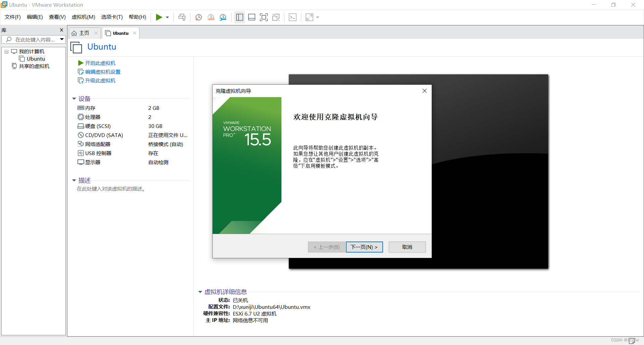Image resolution: width=644 pixels, height=345 pixels.
Task: Click the large Ubuntu VM icon in the header
Action: click(x=76, y=47)
